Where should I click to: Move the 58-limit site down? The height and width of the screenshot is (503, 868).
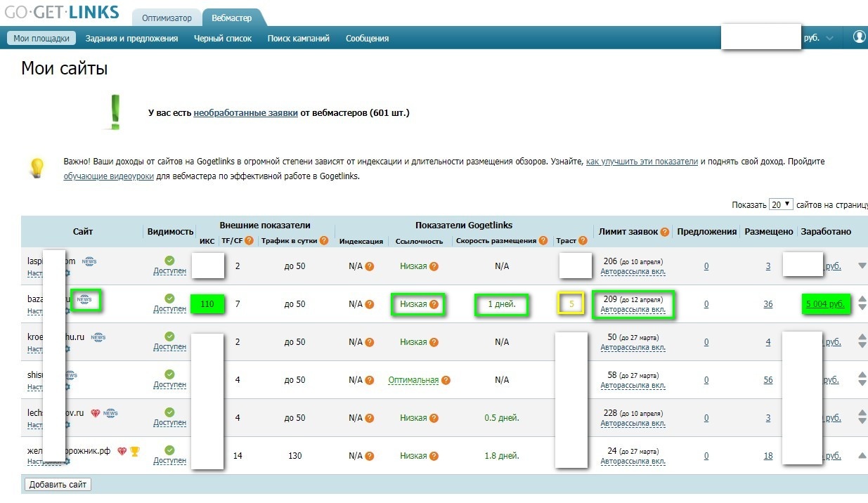pos(862,384)
